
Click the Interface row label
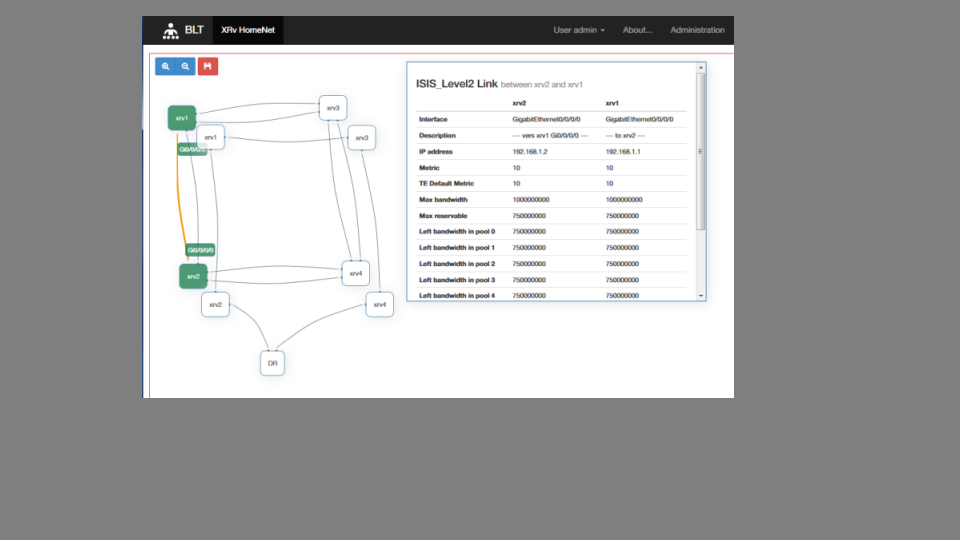pyautogui.click(x=433, y=119)
